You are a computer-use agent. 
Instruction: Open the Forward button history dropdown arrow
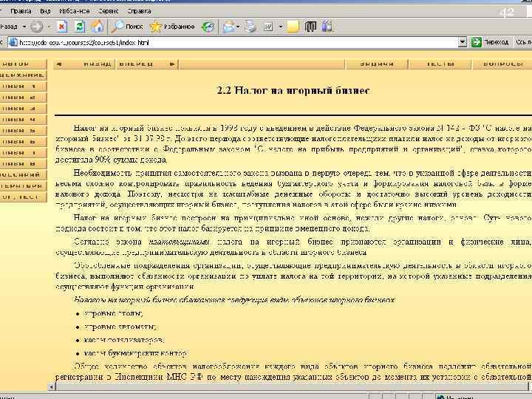point(49,27)
